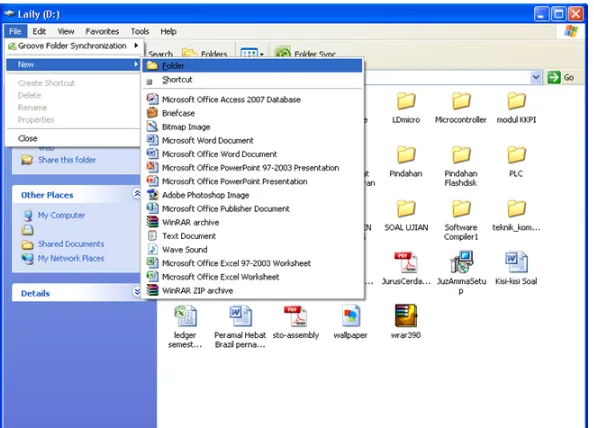Open My Network Places link

click(x=71, y=258)
